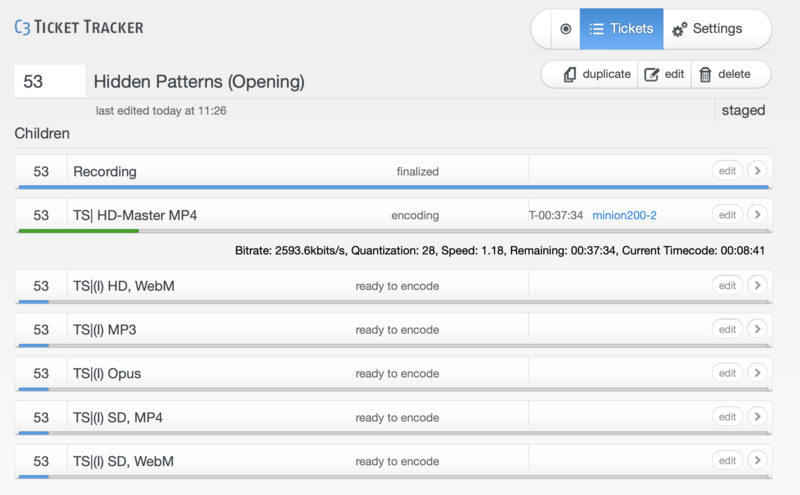Click the blue Recording progress bar
This screenshot has width=800, height=495.
click(x=393, y=187)
